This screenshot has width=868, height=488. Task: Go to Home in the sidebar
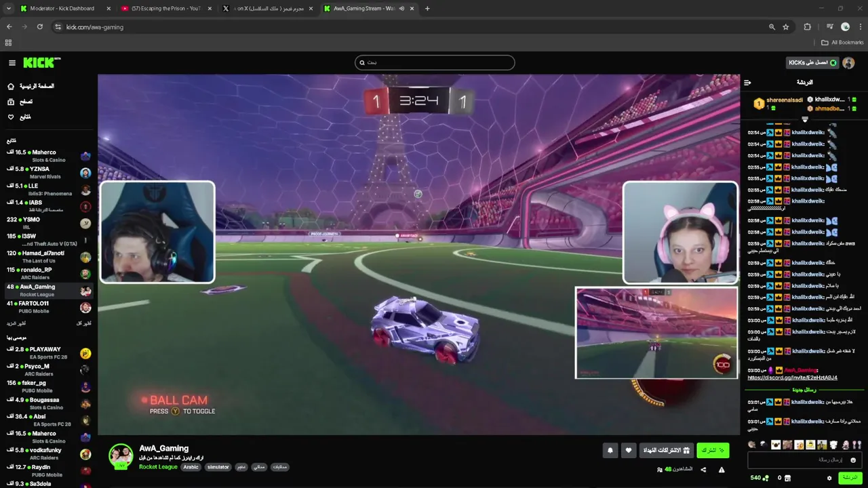click(31, 86)
